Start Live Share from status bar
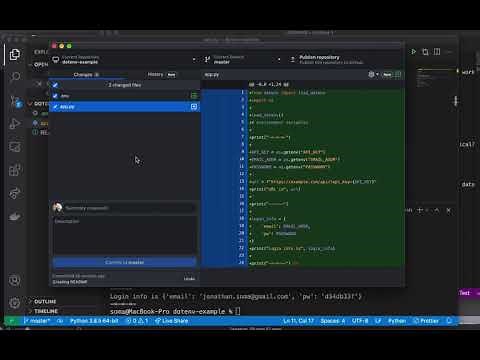The height and width of the screenshot is (360, 480). (x=171, y=321)
